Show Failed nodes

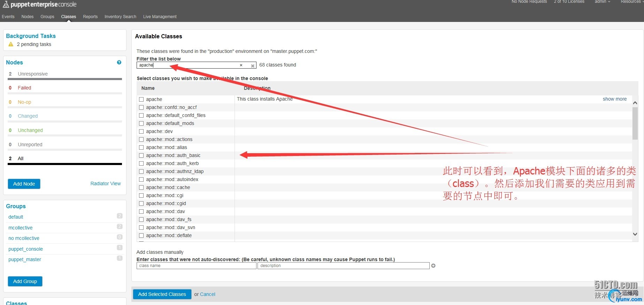tap(24, 88)
